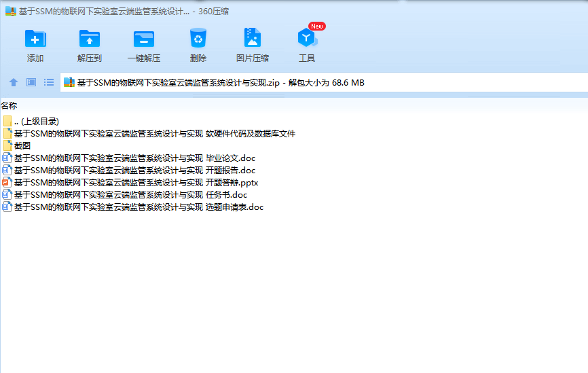Click the Word icon of 毕业论文.doc

tap(7, 158)
